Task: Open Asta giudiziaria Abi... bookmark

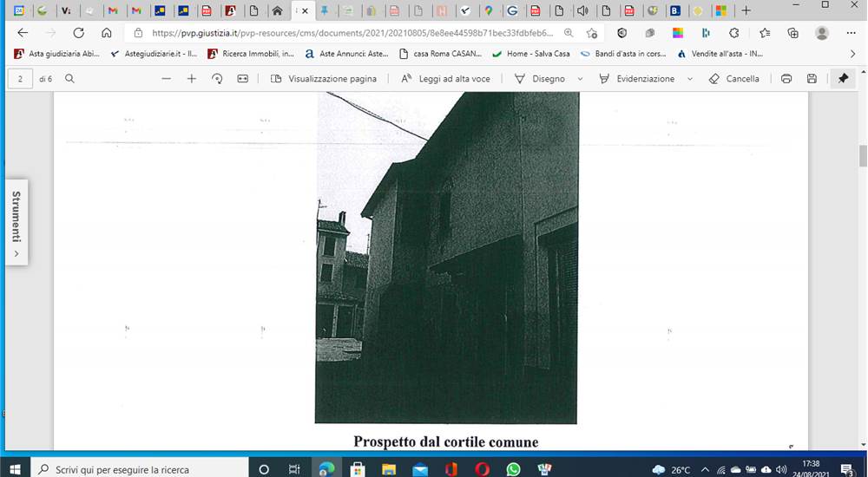Action: pyautogui.click(x=57, y=54)
